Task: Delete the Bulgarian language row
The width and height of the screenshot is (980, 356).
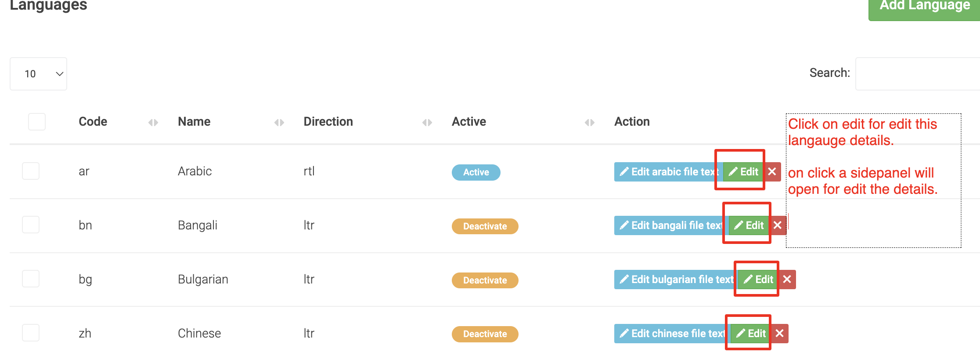Action: tap(787, 280)
